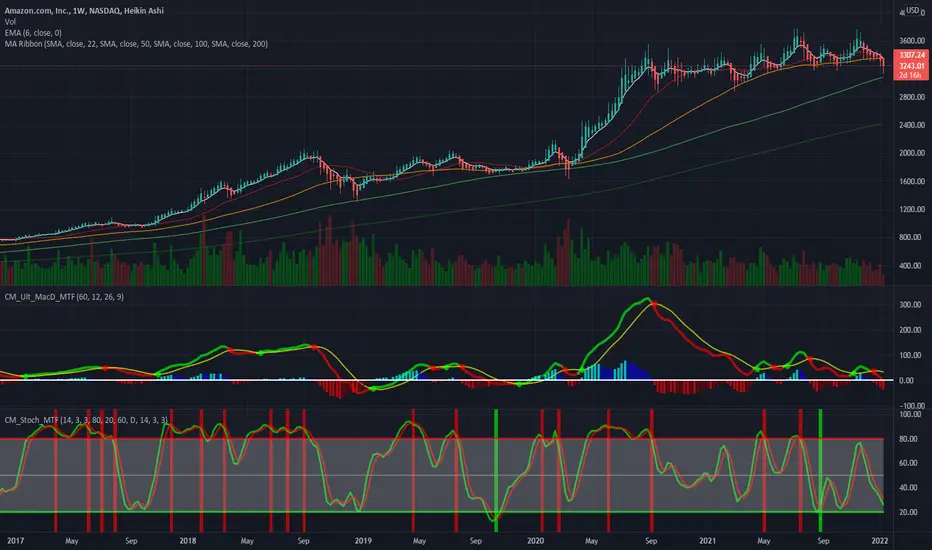Click the 3307.24 current price label
932x550 pixels.
(912, 55)
